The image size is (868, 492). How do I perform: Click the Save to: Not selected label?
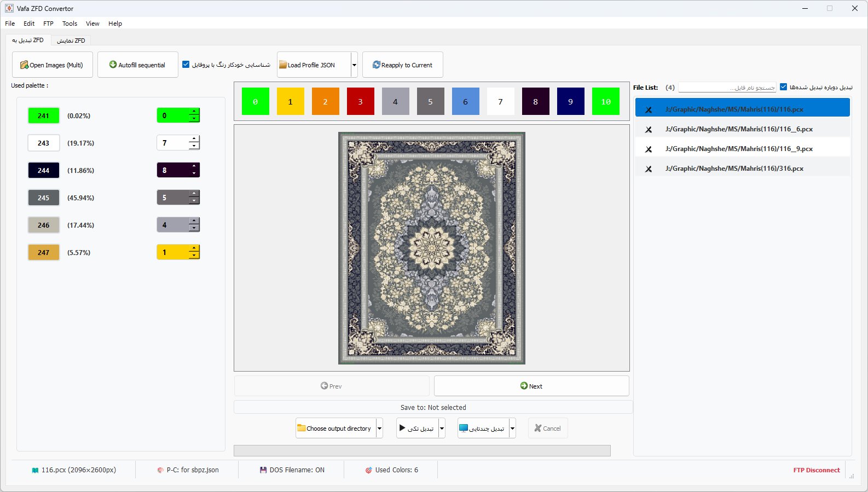[x=433, y=407]
